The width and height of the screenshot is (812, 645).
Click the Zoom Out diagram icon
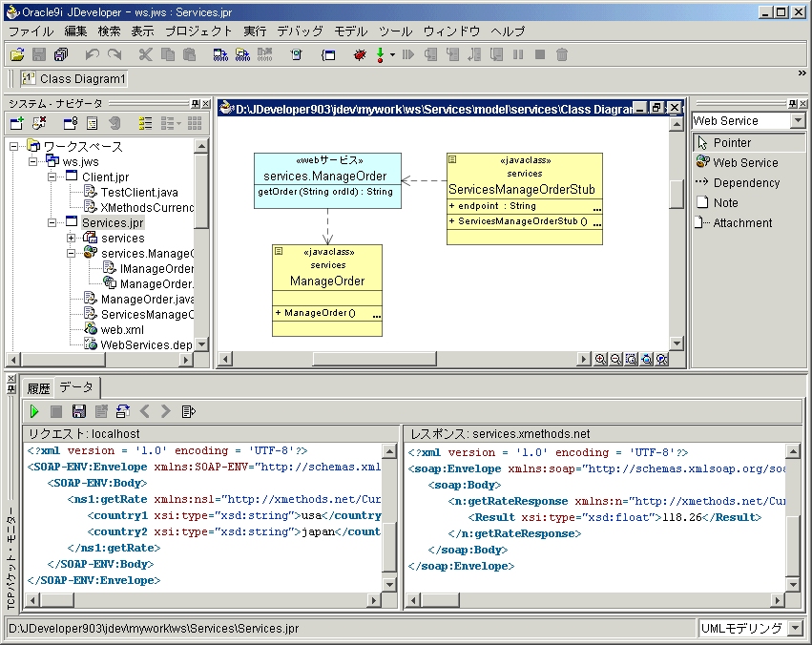tap(615, 359)
